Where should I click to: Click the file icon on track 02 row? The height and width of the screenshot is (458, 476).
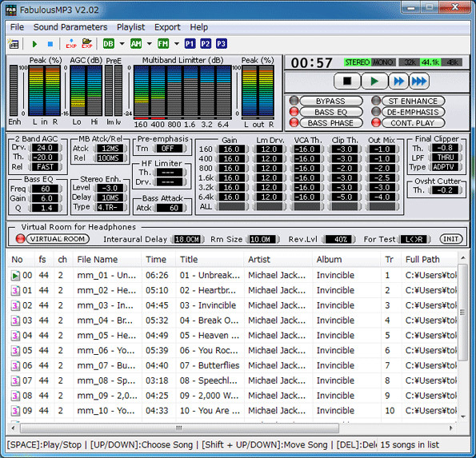click(15, 305)
